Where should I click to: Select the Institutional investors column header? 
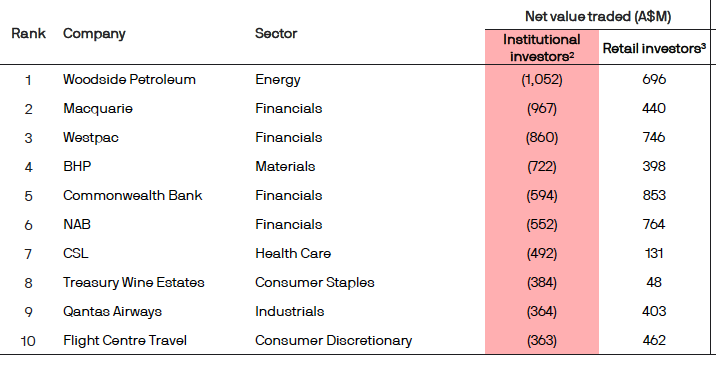[542, 48]
